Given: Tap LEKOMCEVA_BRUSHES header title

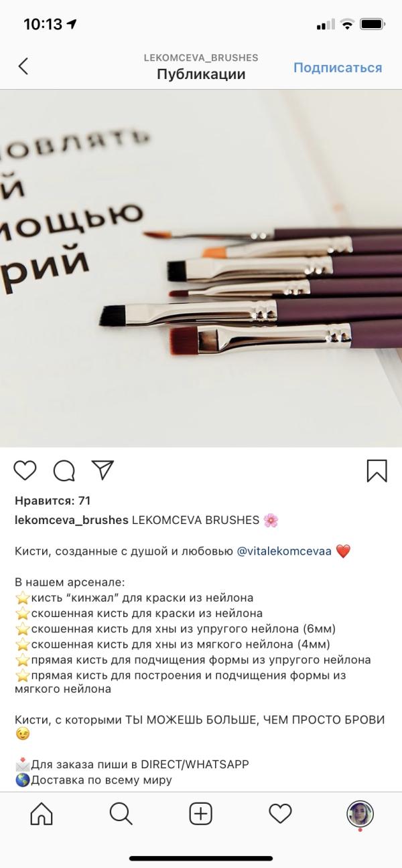Looking at the screenshot, I should pyautogui.click(x=201, y=58).
